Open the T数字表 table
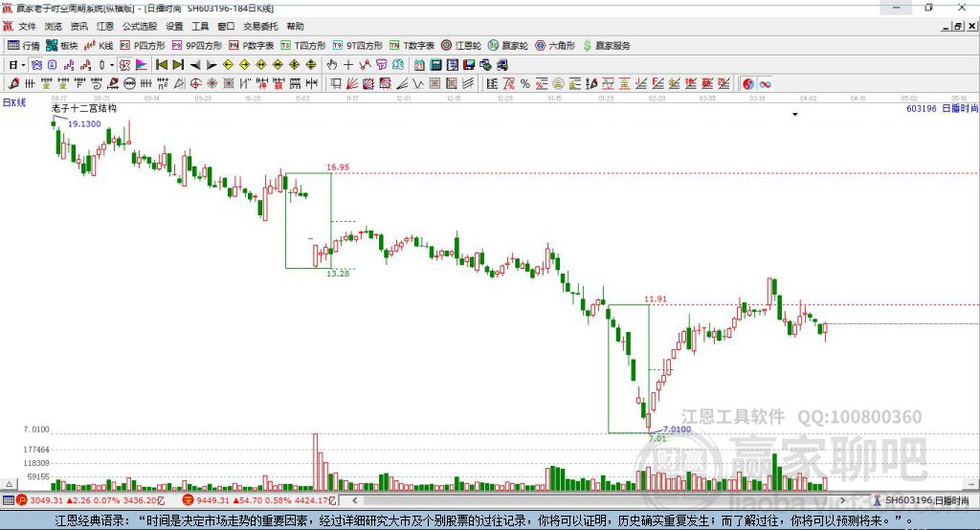980x530 pixels. (412, 46)
